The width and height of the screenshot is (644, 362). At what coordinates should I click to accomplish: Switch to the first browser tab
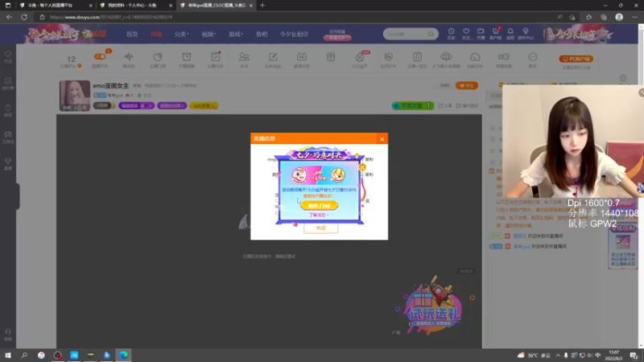coord(55,6)
